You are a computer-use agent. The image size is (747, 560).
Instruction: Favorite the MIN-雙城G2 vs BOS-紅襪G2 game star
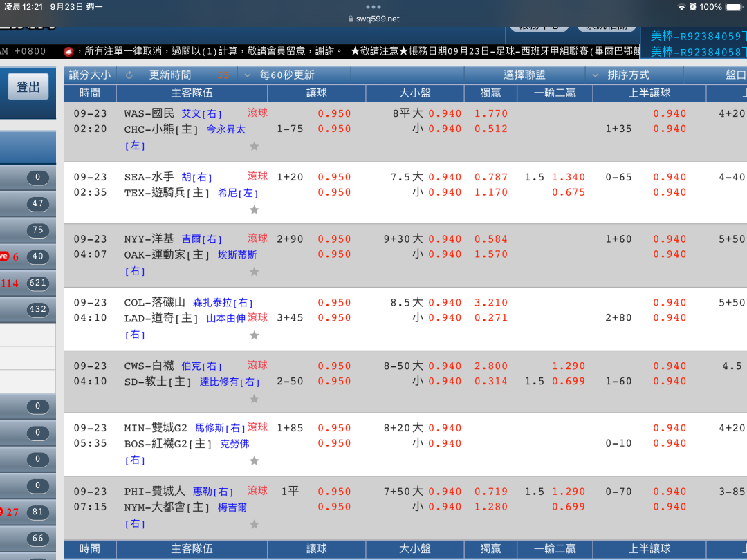pos(255,461)
